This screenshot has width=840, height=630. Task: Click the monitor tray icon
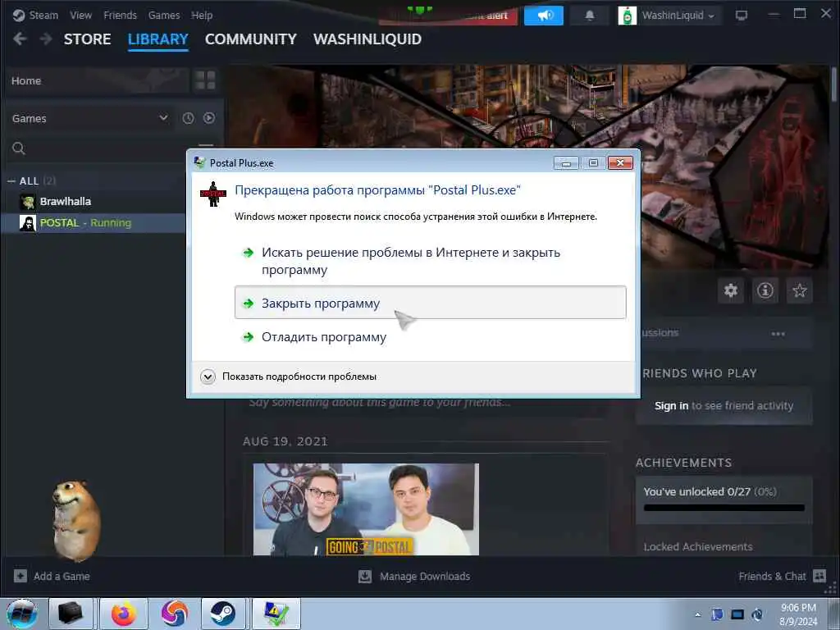[x=737, y=615]
